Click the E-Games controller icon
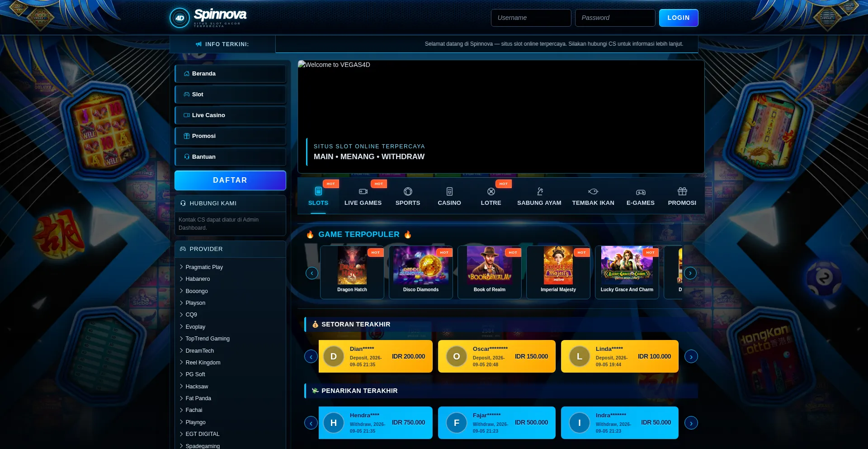 (641, 192)
